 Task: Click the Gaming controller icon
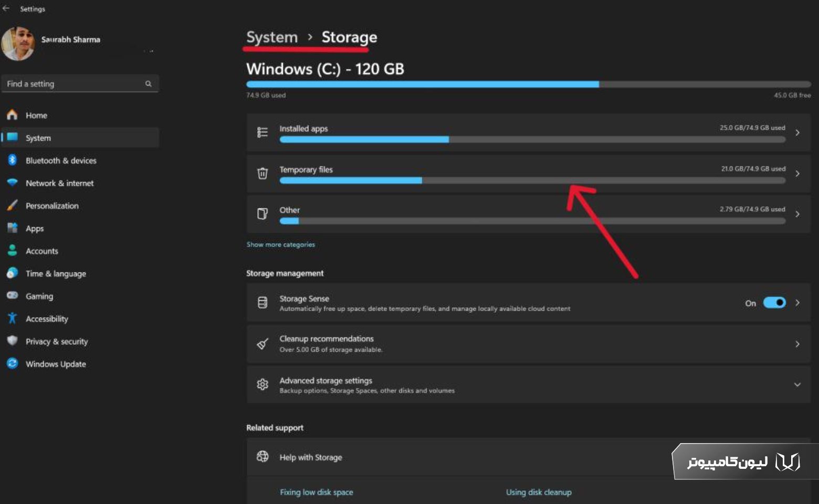click(13, 296)
